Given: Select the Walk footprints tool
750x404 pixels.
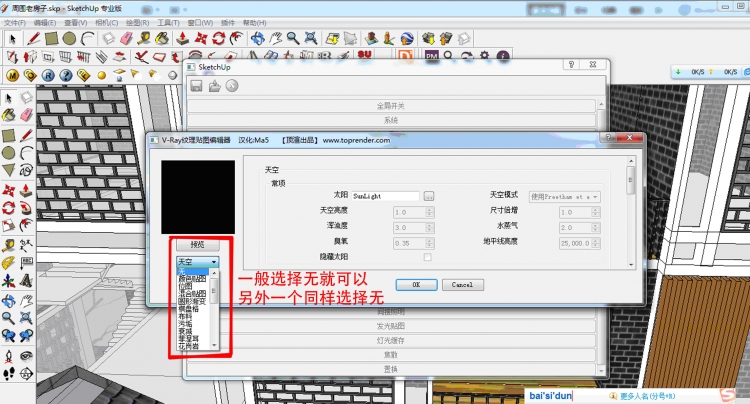Looking at the screenshot, I should point(9,373).
